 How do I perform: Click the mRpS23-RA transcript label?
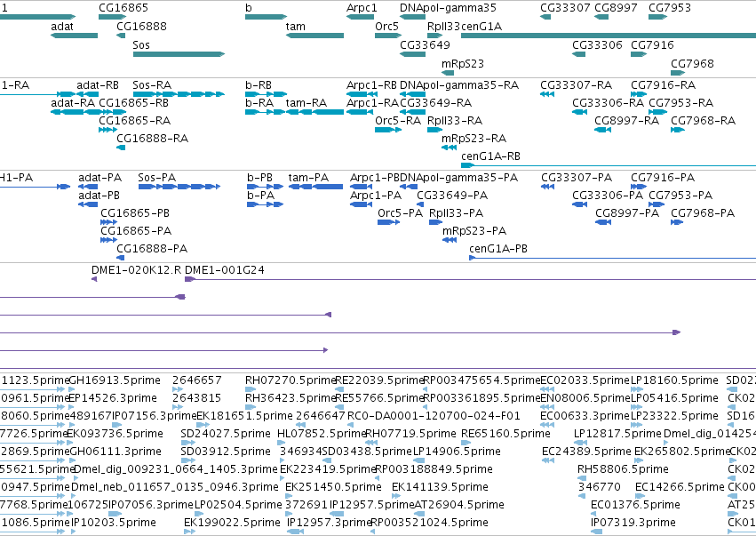[x=474, y=139]
